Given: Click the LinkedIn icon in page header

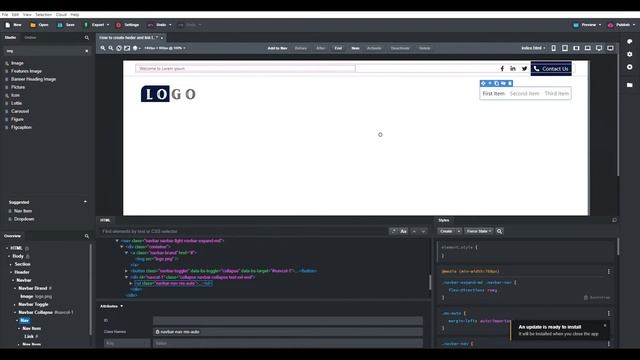Looking at the screenshot, I should tap(513, 69).
